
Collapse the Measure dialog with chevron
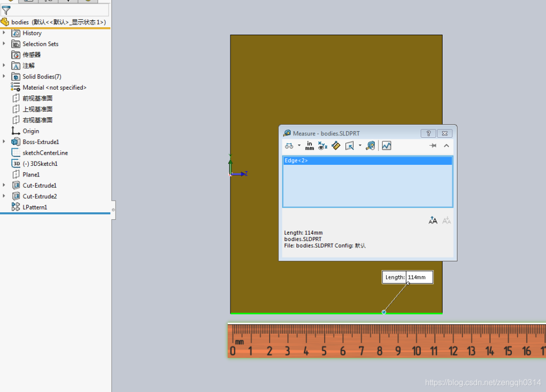446,146
